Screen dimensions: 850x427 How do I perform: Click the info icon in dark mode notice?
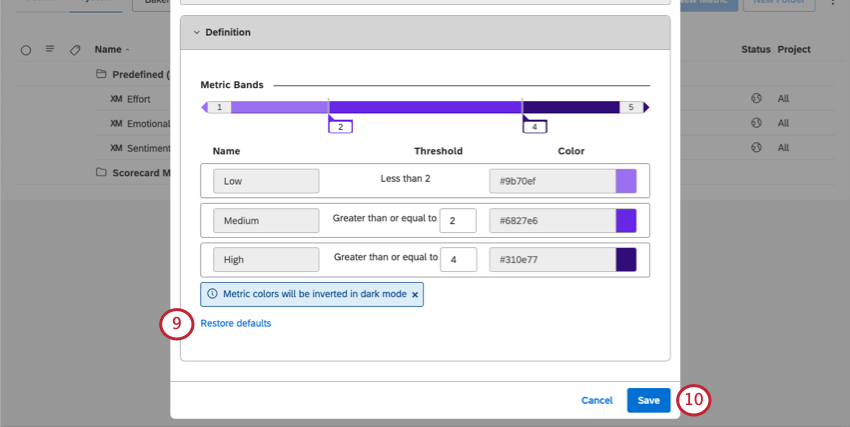point(212,294)
